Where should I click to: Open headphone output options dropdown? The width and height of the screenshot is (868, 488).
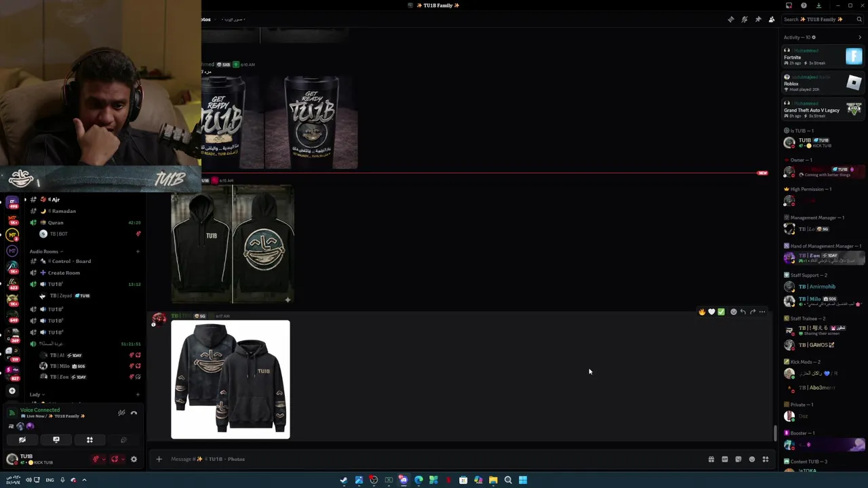coord(122,459)
